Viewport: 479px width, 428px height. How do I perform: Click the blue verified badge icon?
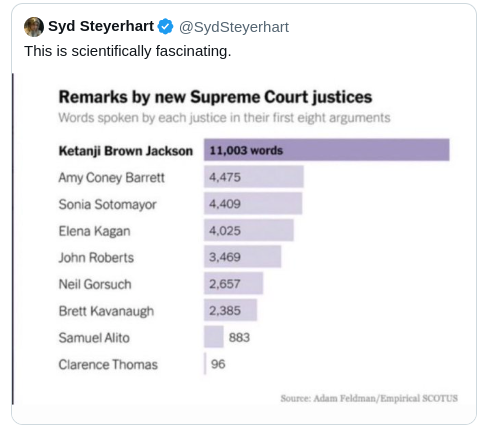[166, 27]
